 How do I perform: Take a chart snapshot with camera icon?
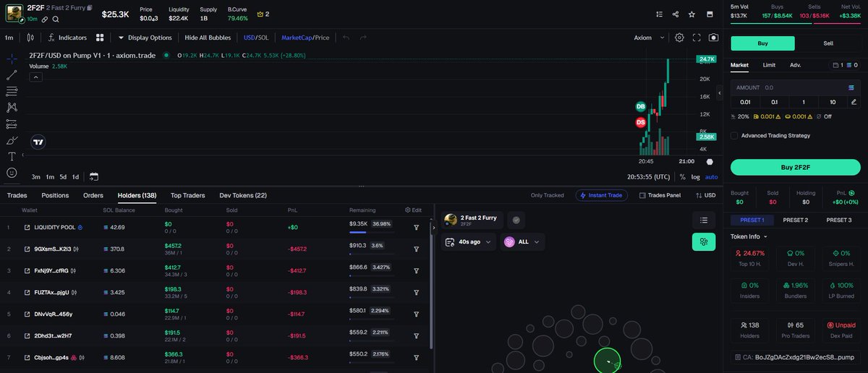click(713, 38)
